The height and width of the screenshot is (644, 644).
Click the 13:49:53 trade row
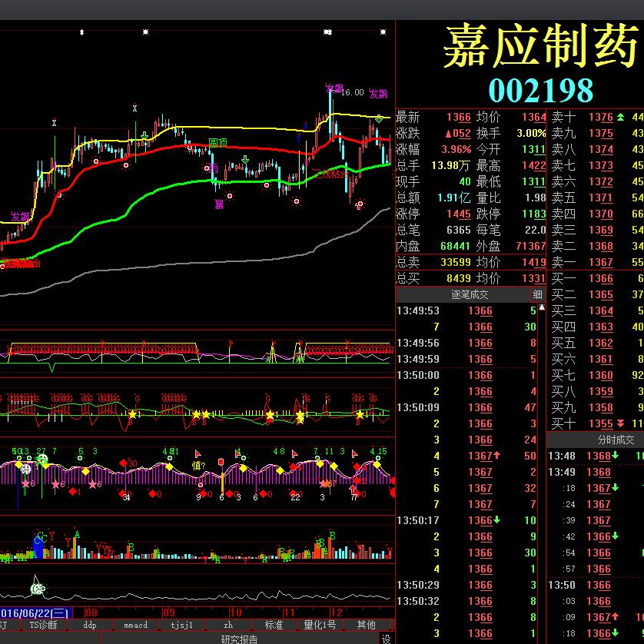[467, 311]
